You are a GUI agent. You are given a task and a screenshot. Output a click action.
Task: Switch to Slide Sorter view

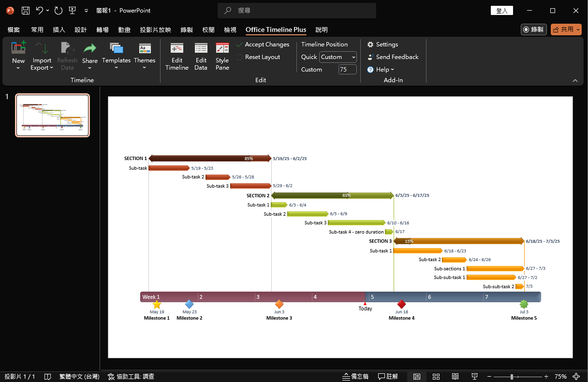click(x=436, y=376)
